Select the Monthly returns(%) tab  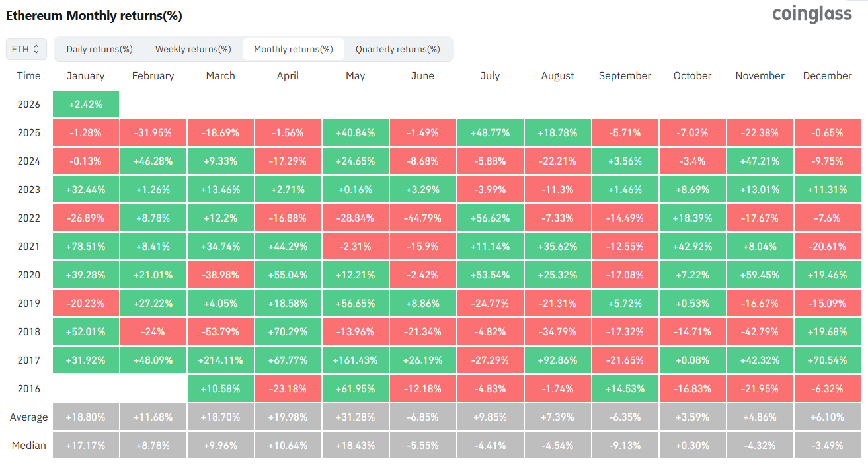(x=293, y=49)
